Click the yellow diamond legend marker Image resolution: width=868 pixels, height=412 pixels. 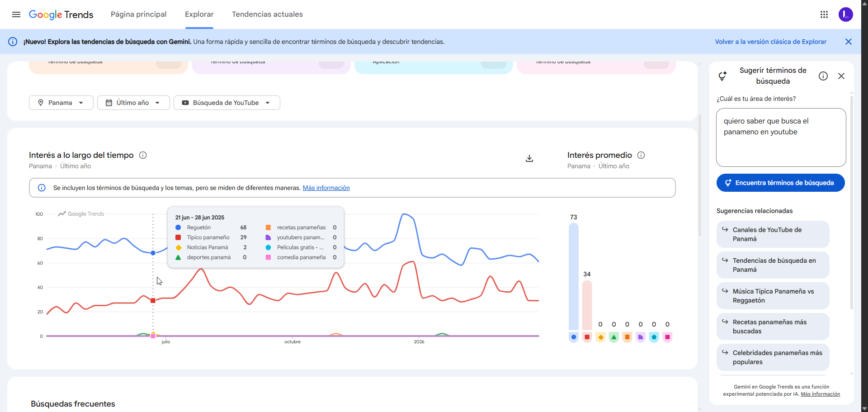(600, 337)
